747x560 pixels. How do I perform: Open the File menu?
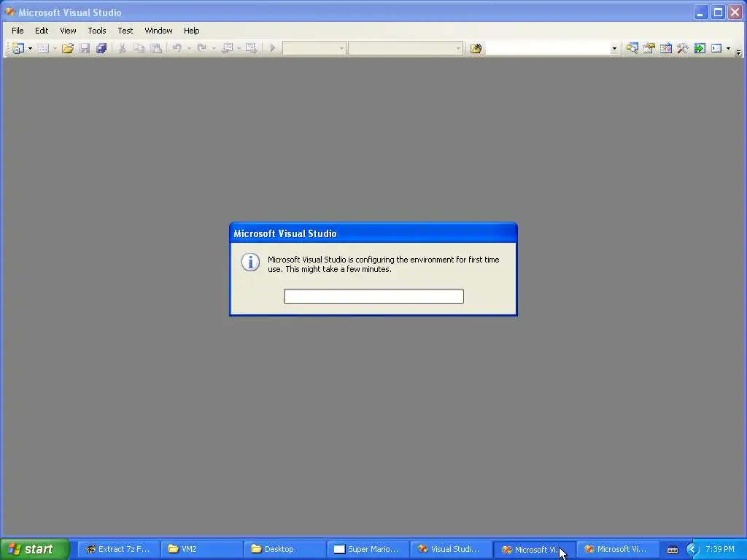pos(18,31)
